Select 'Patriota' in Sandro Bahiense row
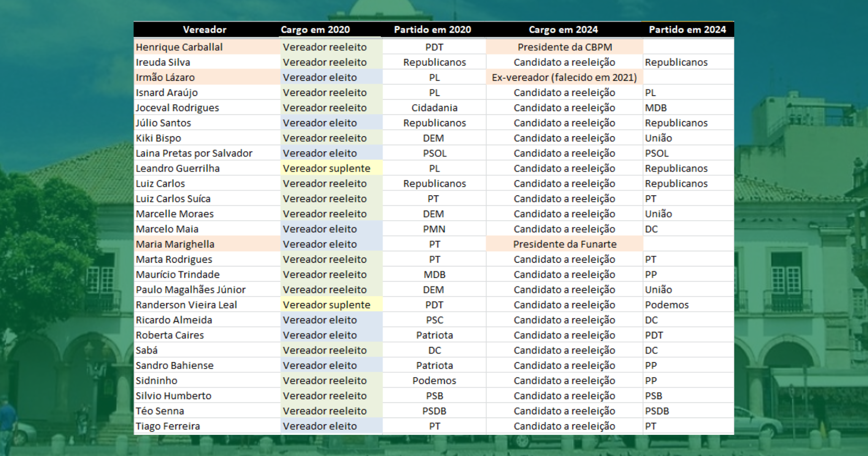Image resolution: width=868 pixels, height=456 pixels. click(x=434, y=366)
